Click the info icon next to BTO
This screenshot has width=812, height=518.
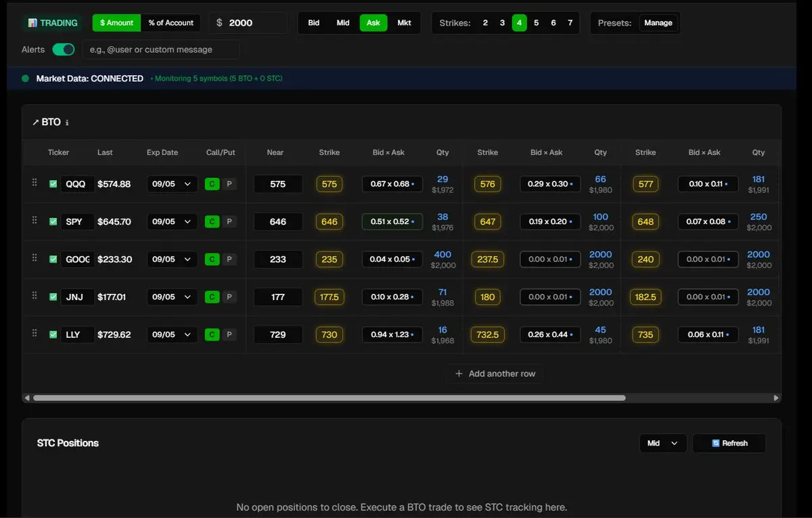[67, 123]
